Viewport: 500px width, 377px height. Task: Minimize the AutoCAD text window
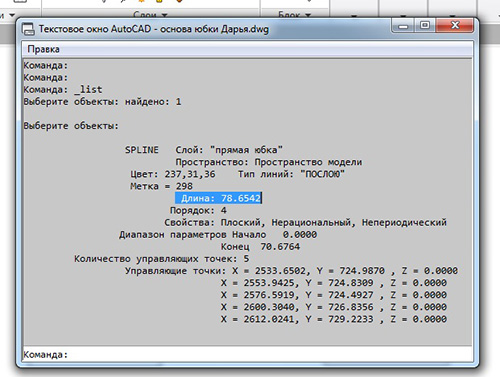tap(404, 26)
